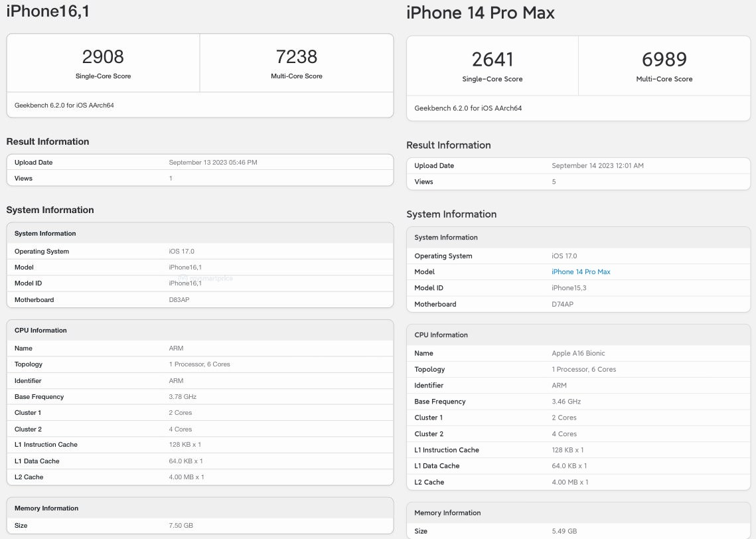Select Views count 5 in iPhone 14 Pro Max results
This screenshot has height=539, width=756.
pos(554,182)
